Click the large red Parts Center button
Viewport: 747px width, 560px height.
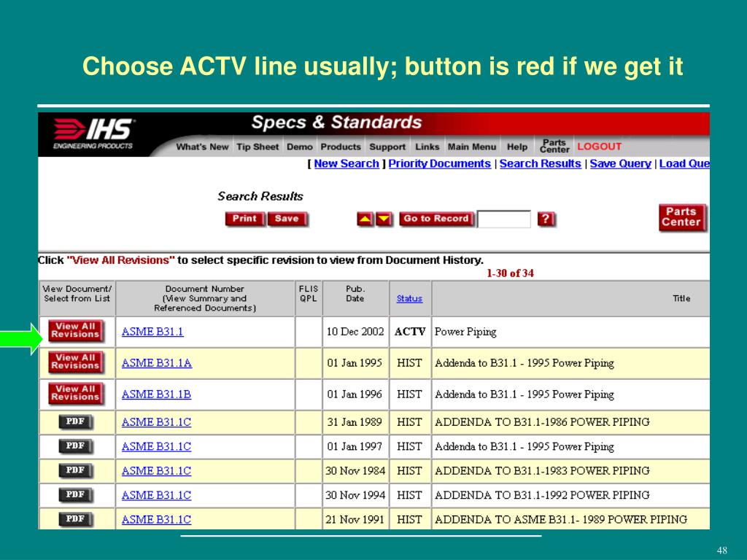point(682,217)
